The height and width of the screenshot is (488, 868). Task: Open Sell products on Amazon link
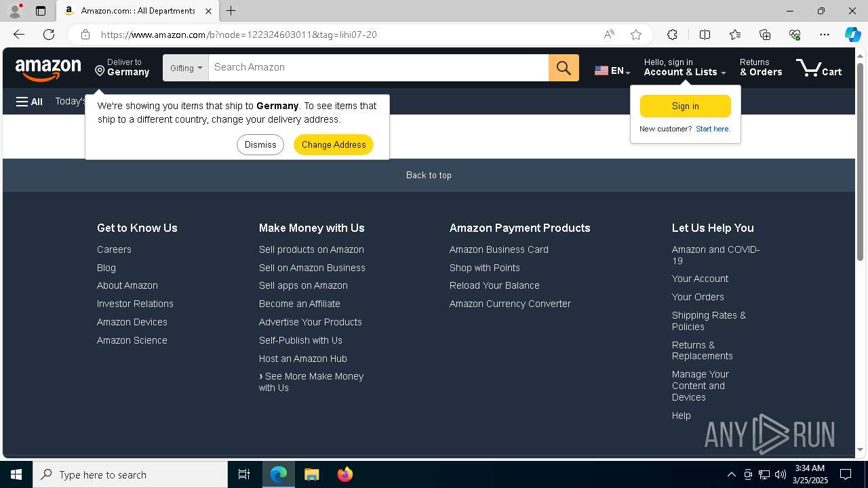pyautogui.click(x=311, y=249)
